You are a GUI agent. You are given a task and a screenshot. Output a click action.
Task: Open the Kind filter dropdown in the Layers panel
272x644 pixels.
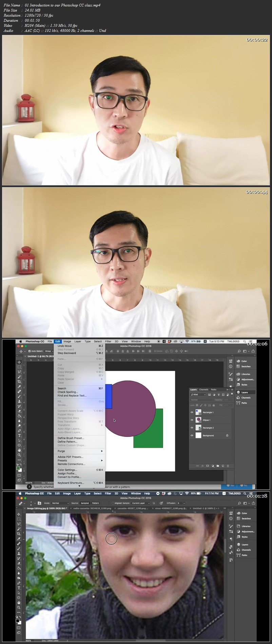(198, 395)
